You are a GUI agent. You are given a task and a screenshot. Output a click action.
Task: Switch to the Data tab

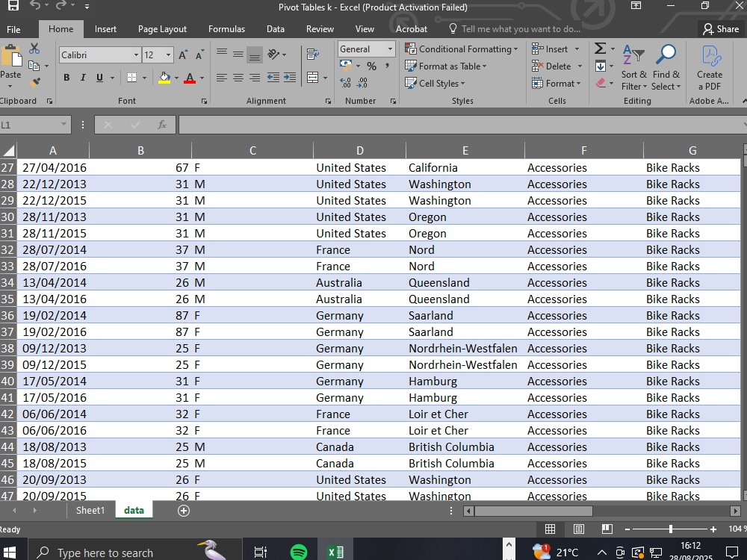coord(276,29)
